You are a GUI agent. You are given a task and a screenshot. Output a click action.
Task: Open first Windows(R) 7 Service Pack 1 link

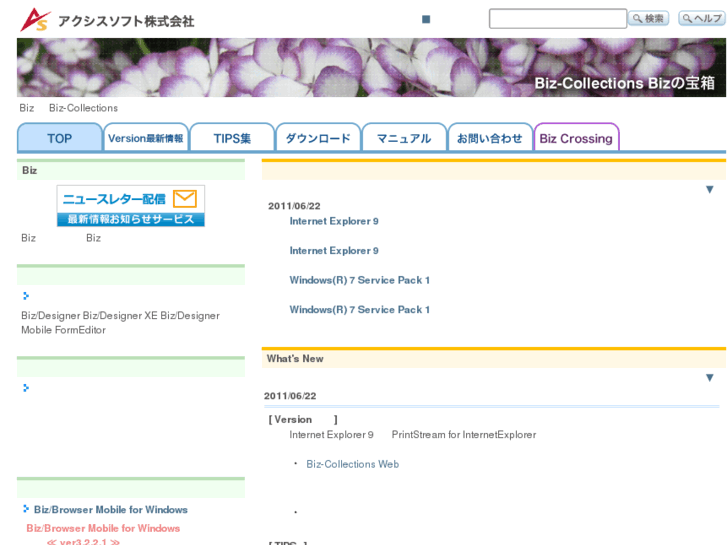(x=360, y=280)
